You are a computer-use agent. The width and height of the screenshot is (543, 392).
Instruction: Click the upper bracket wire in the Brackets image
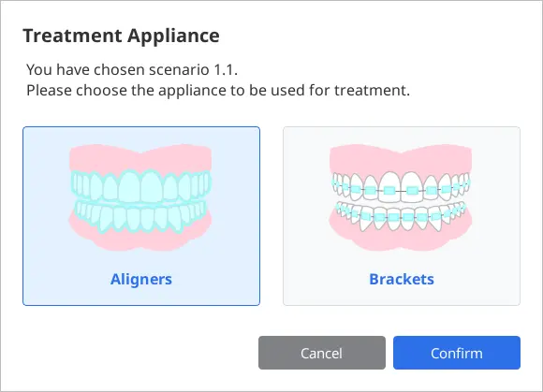pos(401,190)
